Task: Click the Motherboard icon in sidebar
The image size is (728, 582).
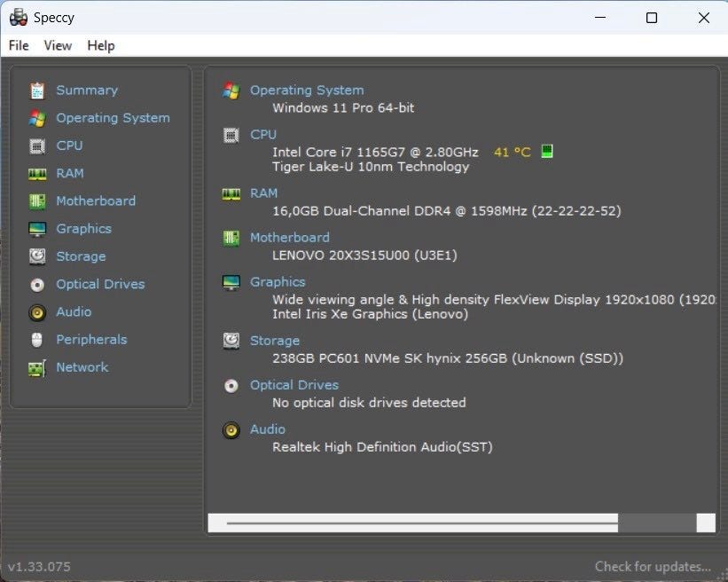Action: [x=37, y=201]
